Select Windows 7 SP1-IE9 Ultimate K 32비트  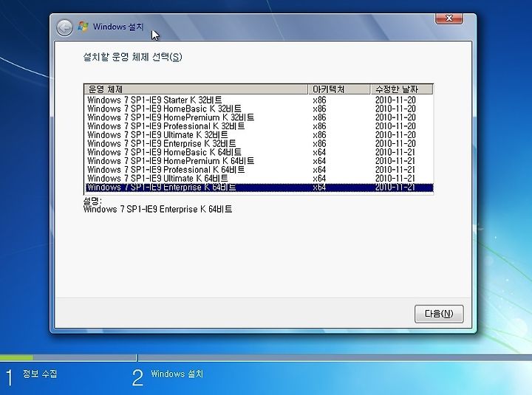259,135
